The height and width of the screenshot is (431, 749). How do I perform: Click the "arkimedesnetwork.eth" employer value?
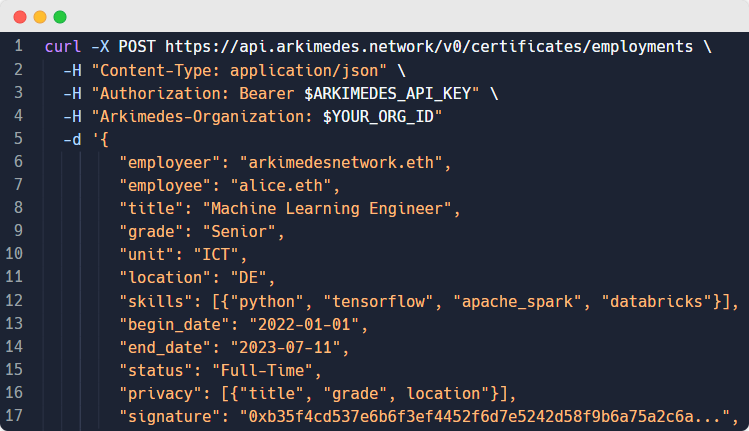tap(337, 162)
